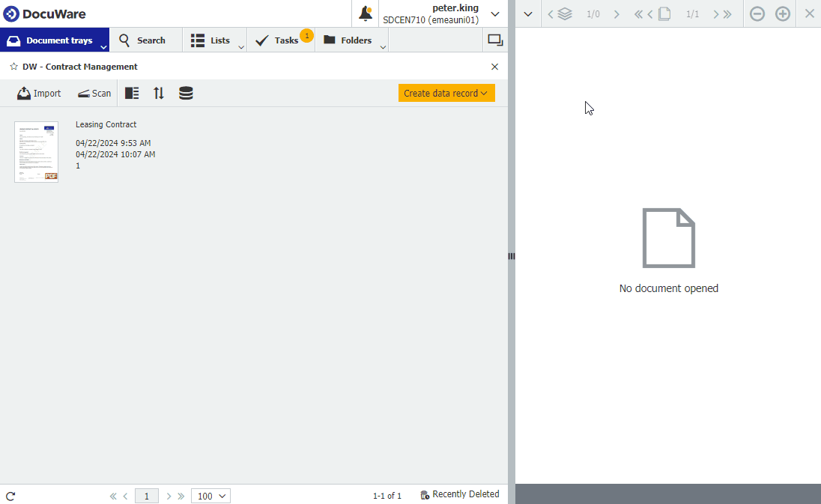This screenshot has width=821, height=504.
Task: Zoom in using the viewer magnifier icon
Action: (x=783, y=13)
